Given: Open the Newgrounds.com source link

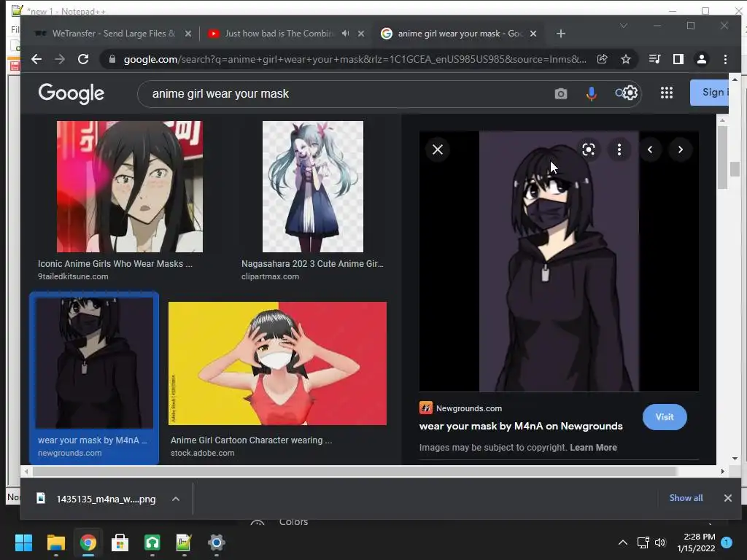Looking at the screenshot, I should (469, 408).
